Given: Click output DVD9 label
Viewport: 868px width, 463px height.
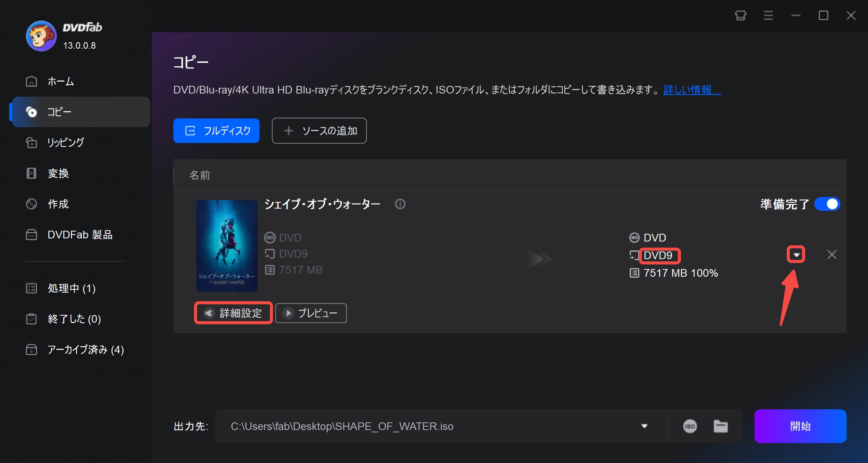Looking at the screenshot, I should (658, 255).
